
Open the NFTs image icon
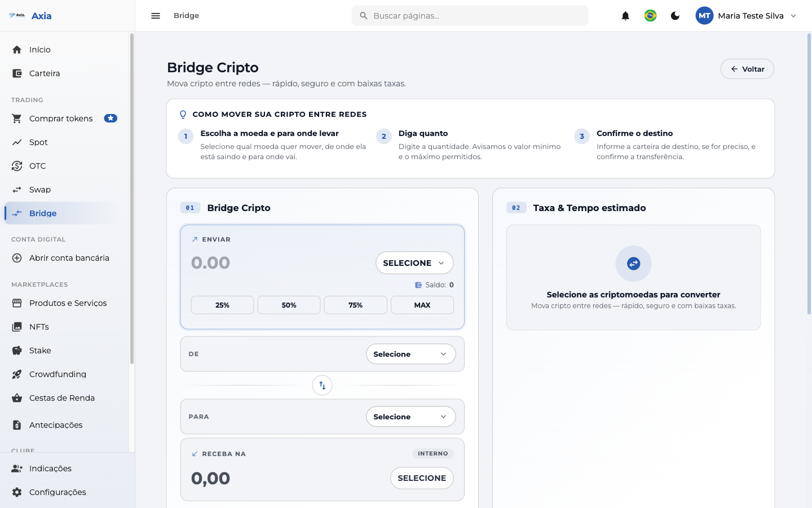pyautogui.click(x=17, y=327)
